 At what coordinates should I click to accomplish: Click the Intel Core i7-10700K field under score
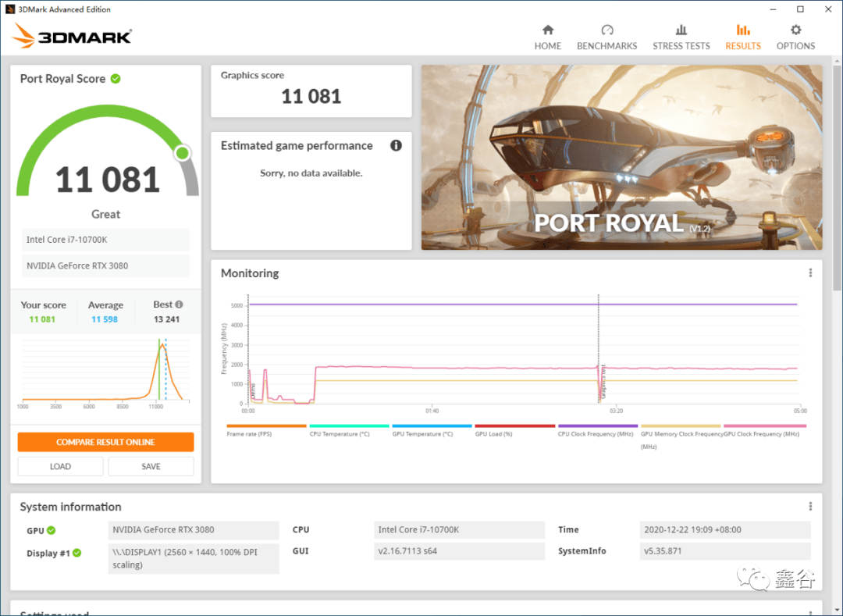105,240
